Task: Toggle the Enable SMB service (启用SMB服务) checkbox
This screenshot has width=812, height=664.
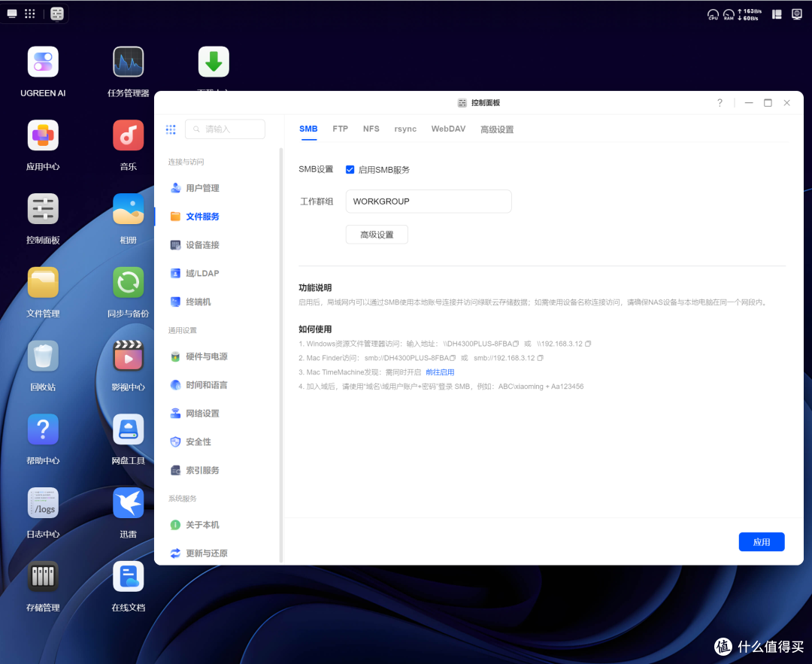Action: point(350,170)
